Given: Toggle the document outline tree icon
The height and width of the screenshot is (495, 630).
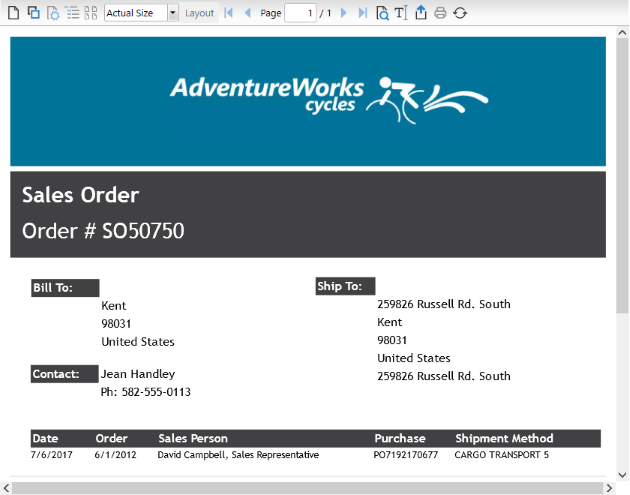Looking at the screenshot, I should (71, 13).
